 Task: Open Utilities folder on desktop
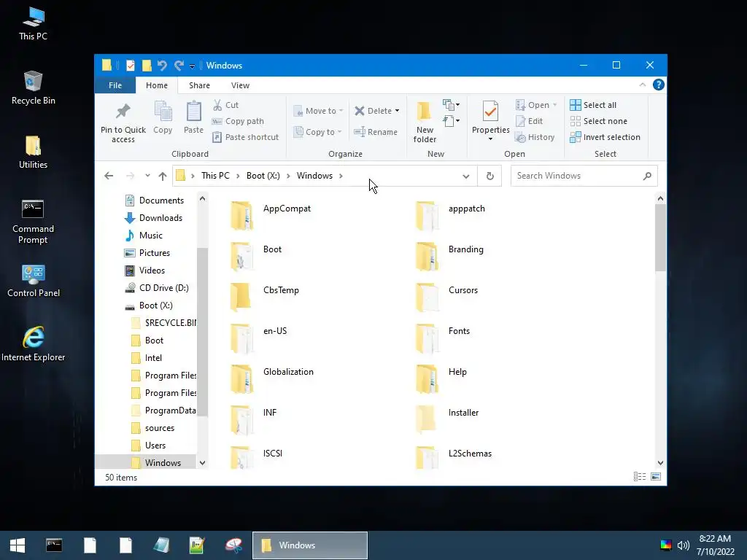click(x=33, y=152)
